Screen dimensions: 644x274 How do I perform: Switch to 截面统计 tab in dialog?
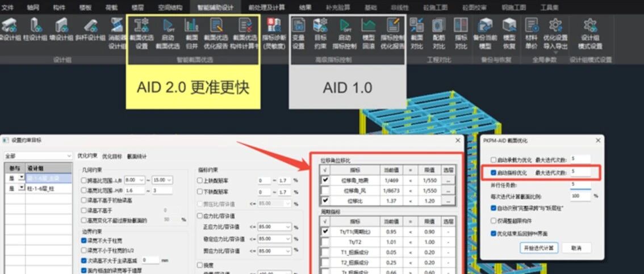coord(137,156)
